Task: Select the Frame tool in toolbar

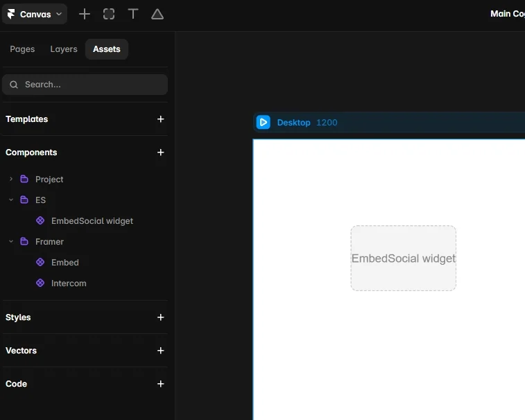Action: 109,14
